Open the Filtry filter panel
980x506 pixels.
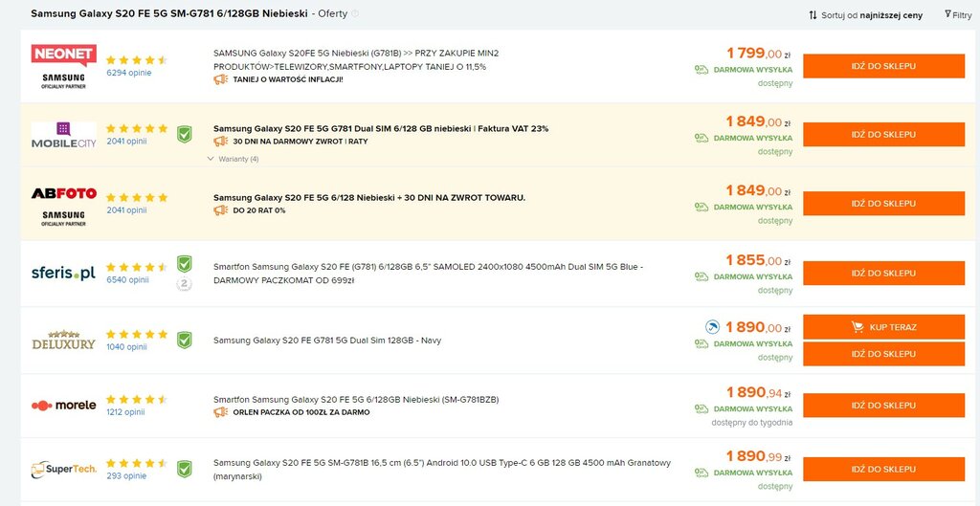click(958, 15)
